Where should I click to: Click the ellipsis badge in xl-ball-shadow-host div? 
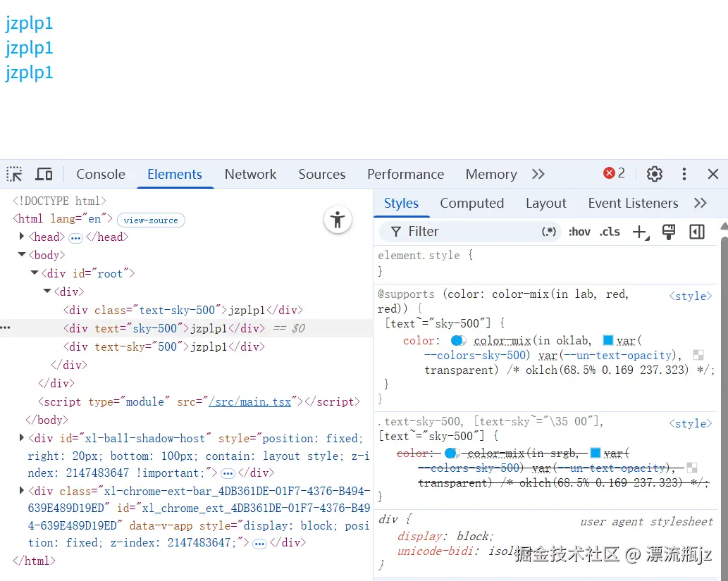pyautogui.click(x=228, y=473)
